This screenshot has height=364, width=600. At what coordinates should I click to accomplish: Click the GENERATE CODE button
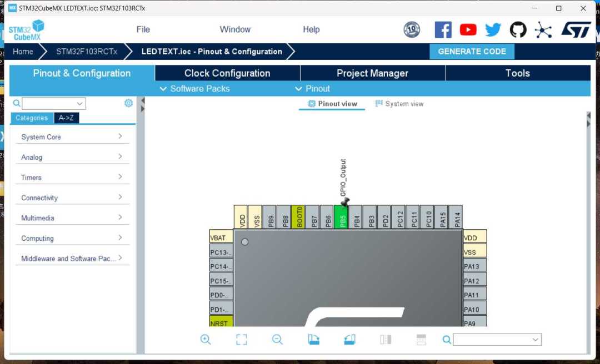pyautogui.click(x=472, y=52)
